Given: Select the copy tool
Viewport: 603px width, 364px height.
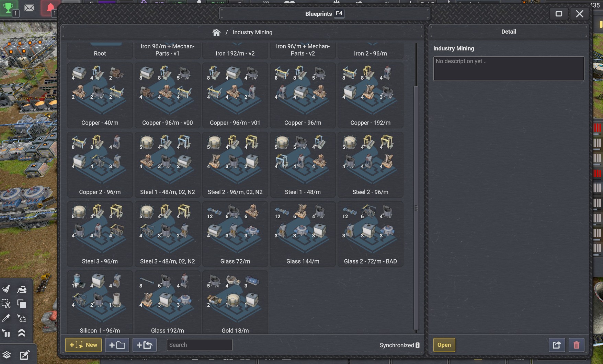Looking at the screenshot, I should [x=22, y=304].
